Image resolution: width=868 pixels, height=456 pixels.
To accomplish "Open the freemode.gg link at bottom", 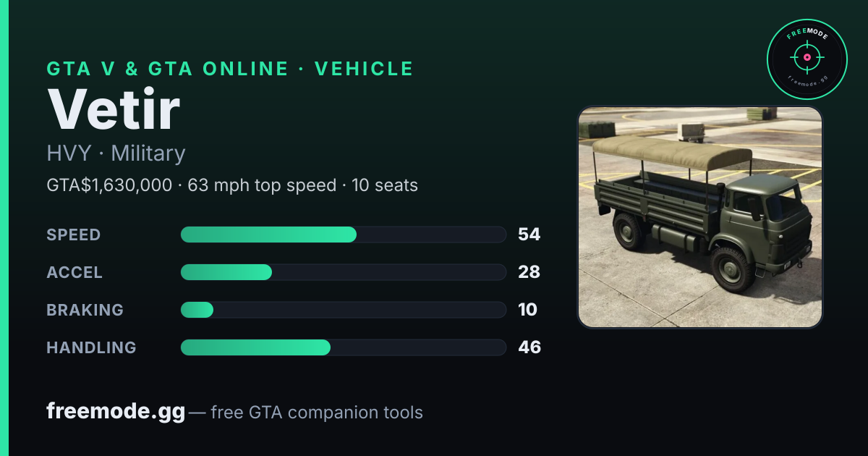I will point(116,412).
